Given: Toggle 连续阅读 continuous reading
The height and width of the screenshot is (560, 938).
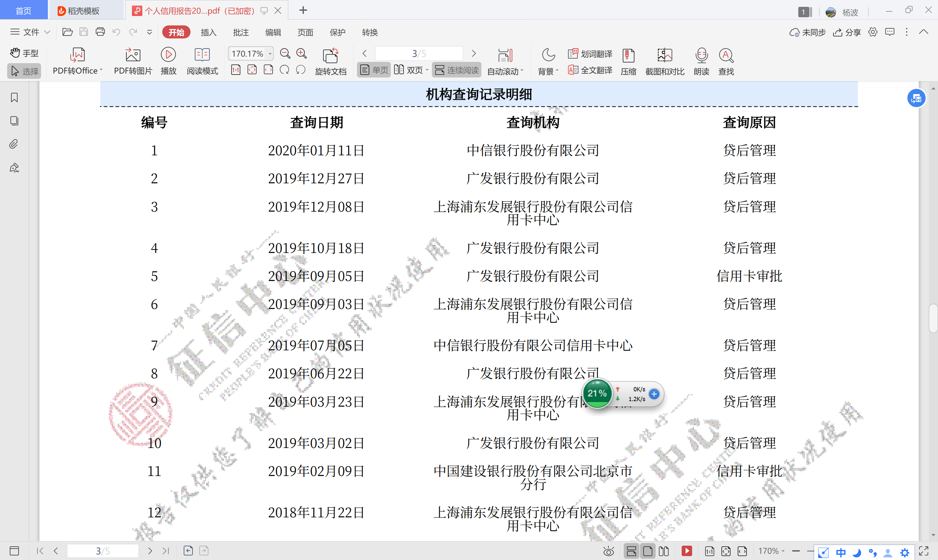Looking at the screenshot, I should click(x=456, y=70).
